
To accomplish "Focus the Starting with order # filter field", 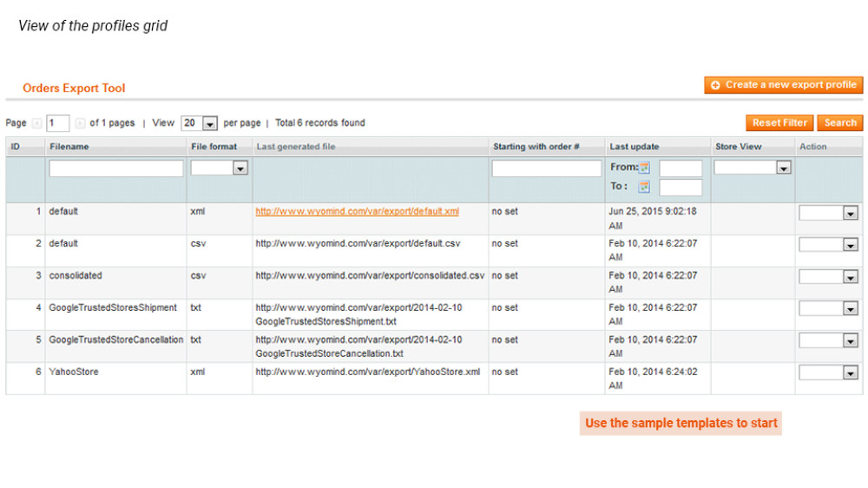I will click(x=547, y=168).
